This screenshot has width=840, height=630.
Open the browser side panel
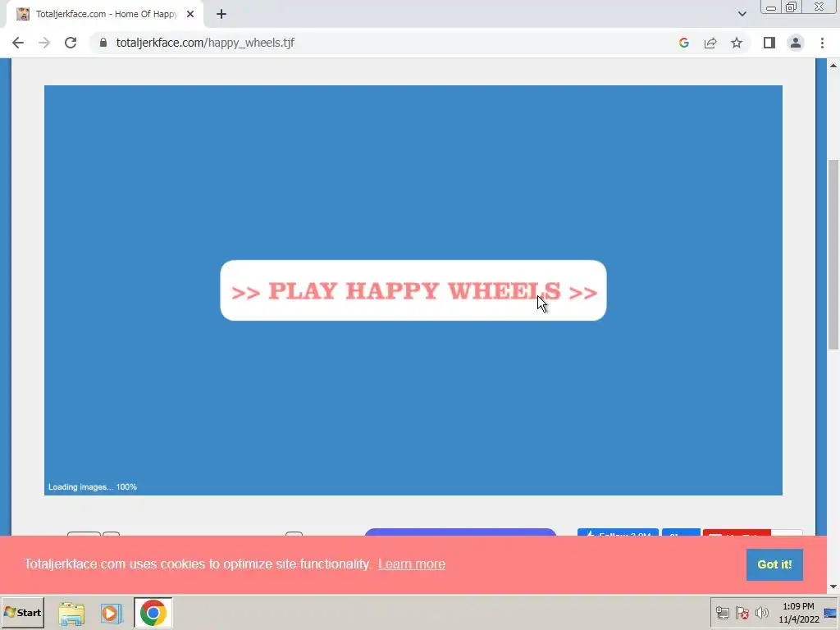(769, 43)
